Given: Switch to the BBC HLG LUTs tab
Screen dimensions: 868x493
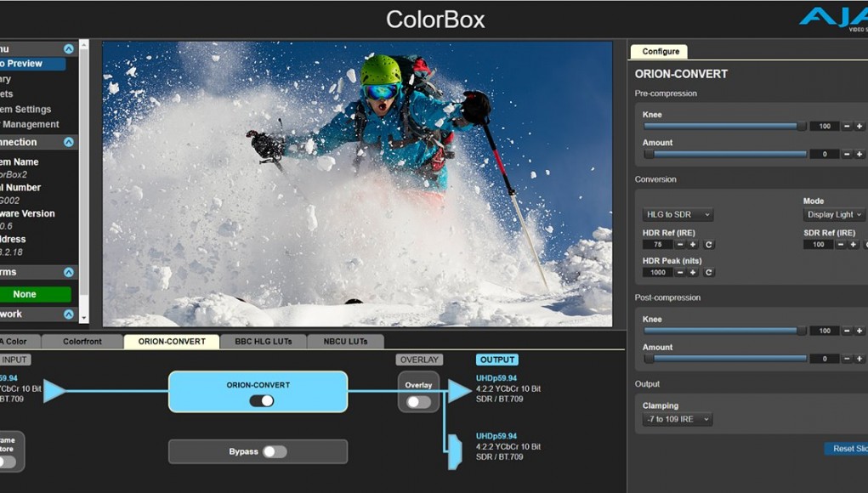Looking at the screenshot, I should 264,342.
